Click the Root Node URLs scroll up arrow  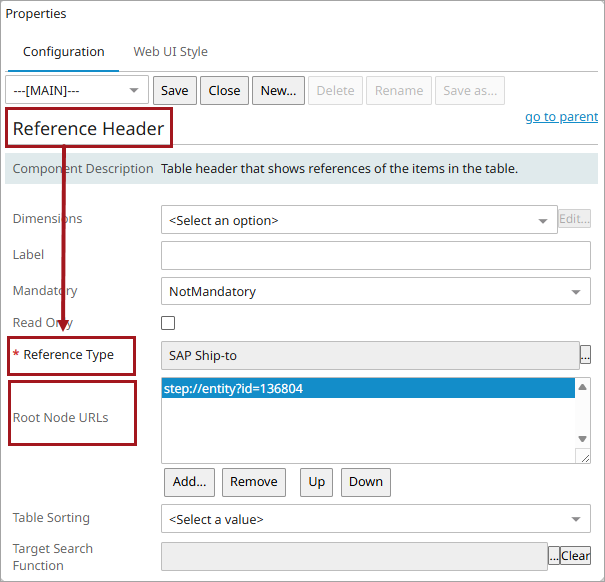click(583, 387)
